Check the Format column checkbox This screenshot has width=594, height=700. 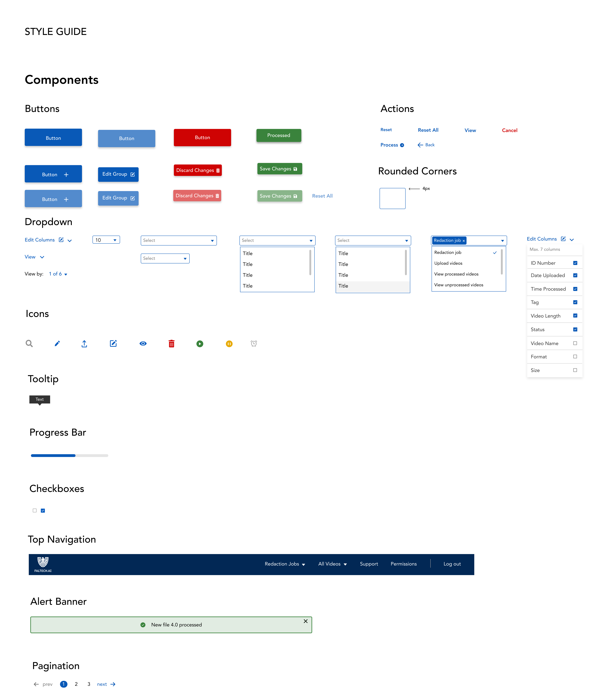pyautogui.click(x=575, y=356)
